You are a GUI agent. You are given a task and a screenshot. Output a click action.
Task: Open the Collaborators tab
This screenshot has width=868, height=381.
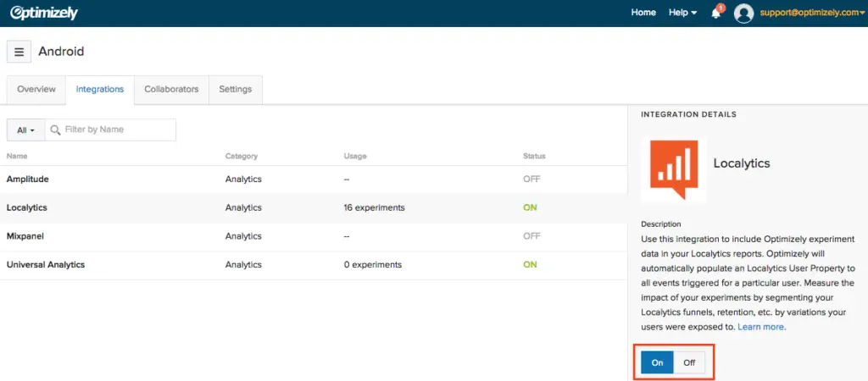tap(171, 90)
